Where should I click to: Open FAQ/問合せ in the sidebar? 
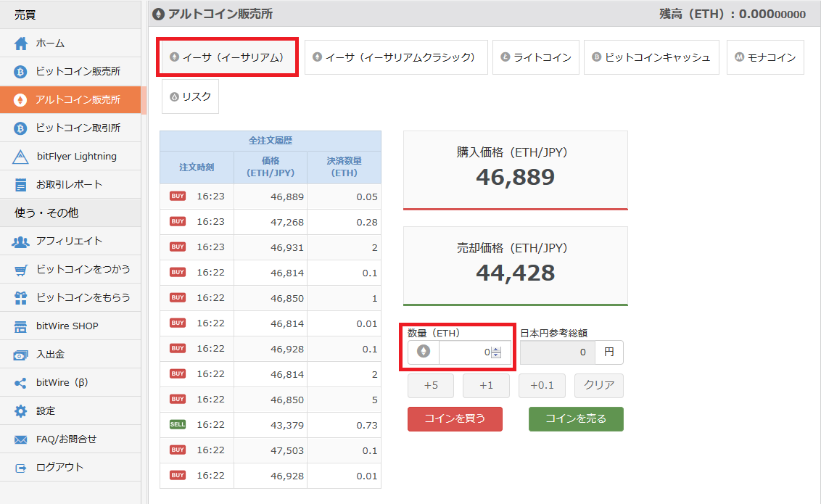tap(70, 439)
